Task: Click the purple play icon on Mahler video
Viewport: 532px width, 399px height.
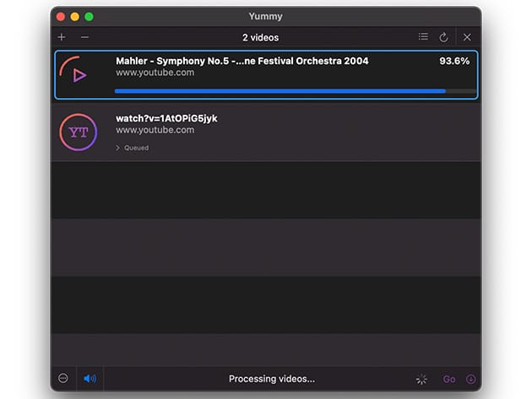Action: 79,75
